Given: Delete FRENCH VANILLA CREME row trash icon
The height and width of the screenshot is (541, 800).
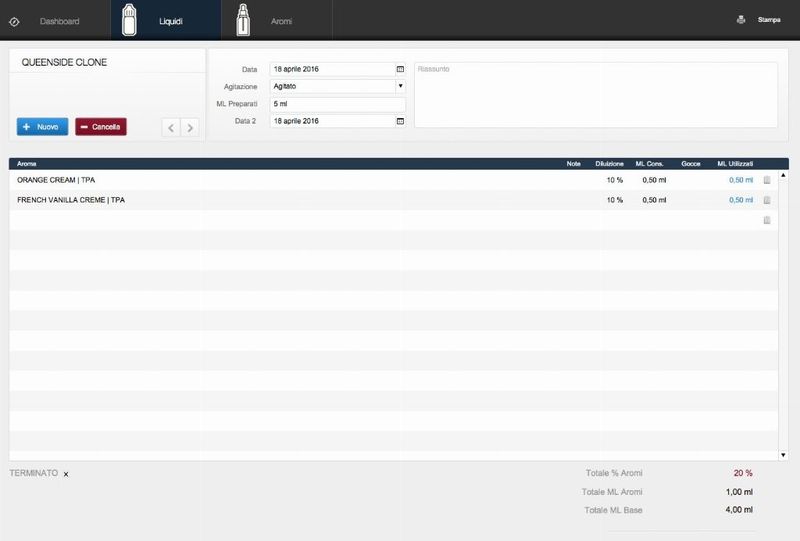Looking at the screenshot, I should tap(767, 200).
